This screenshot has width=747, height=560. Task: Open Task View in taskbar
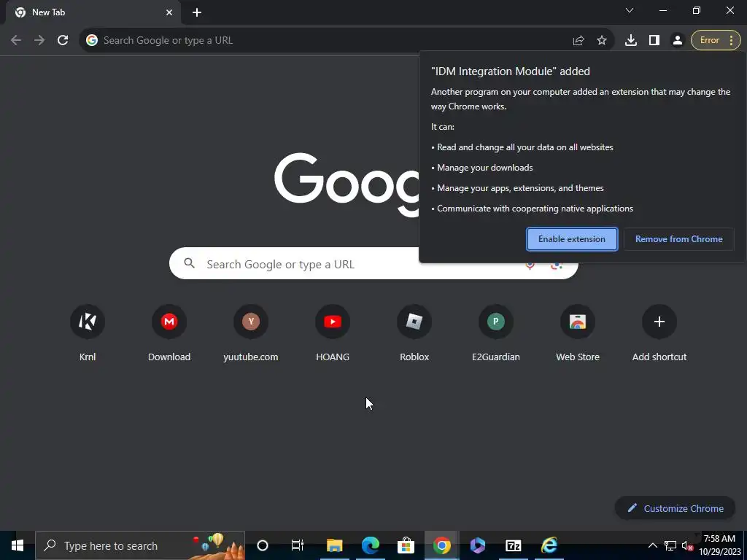click(298, 545)
